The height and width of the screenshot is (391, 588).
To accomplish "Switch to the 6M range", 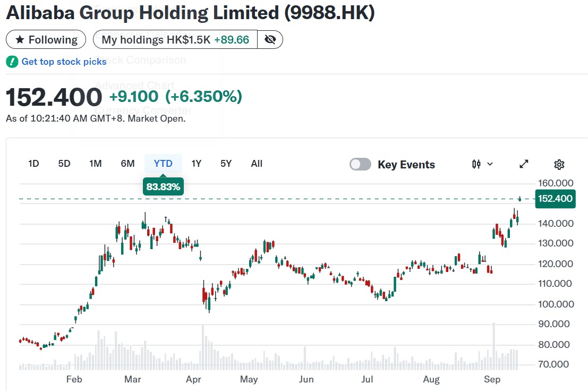I will [127, 164].
